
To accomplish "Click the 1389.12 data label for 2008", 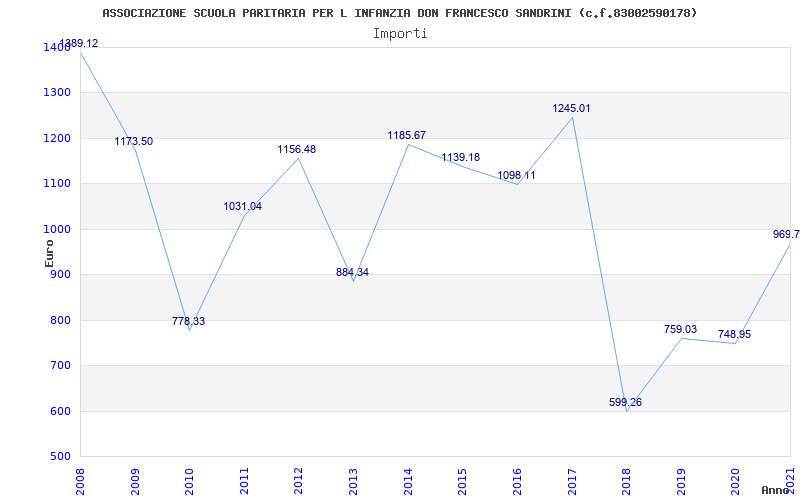I will pos(79,43).
